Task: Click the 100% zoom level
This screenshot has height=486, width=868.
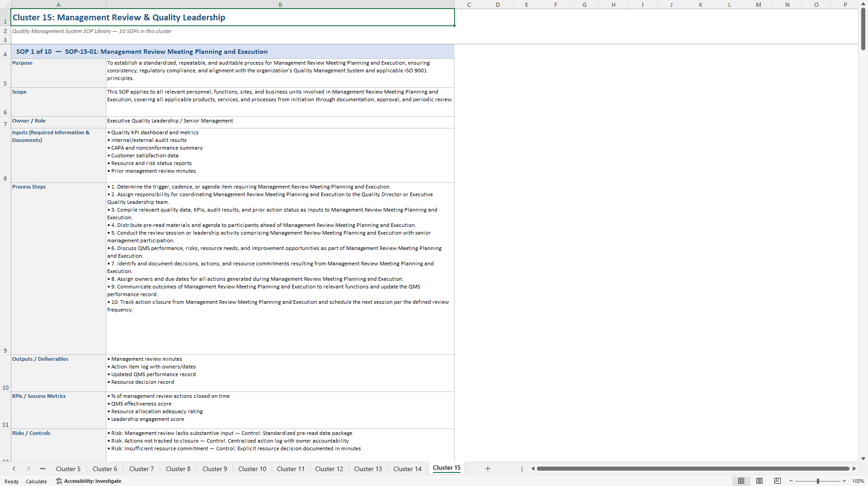Action: (858, 481)
